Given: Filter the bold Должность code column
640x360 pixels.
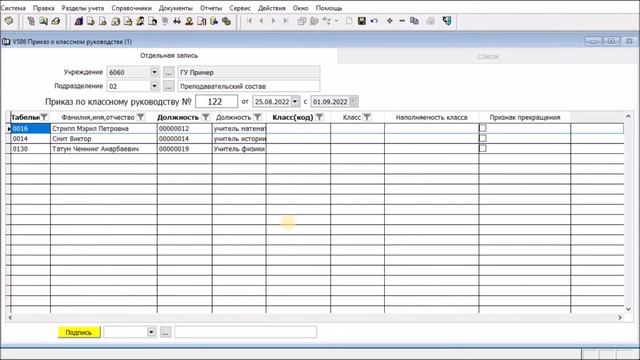Looking at the screenshot, I should [206, 118].
